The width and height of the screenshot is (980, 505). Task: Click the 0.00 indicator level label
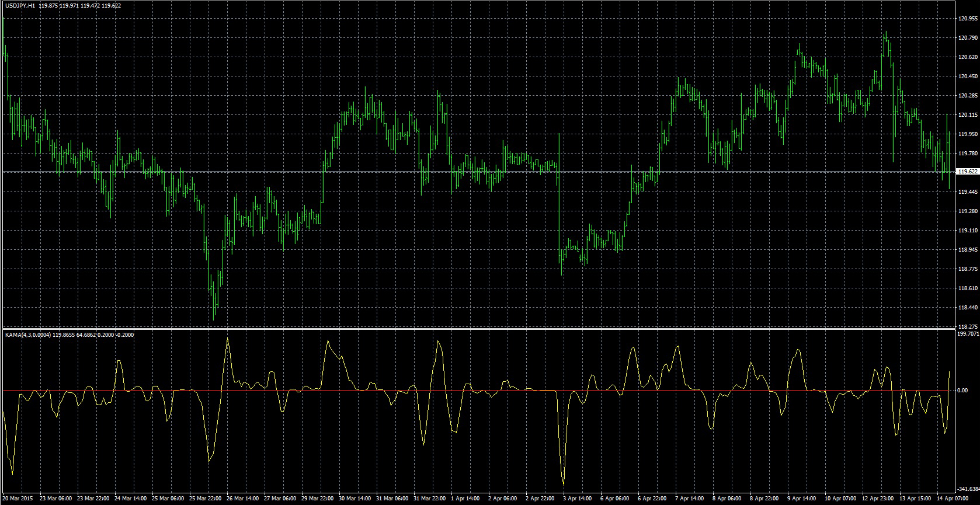[963, 391]
